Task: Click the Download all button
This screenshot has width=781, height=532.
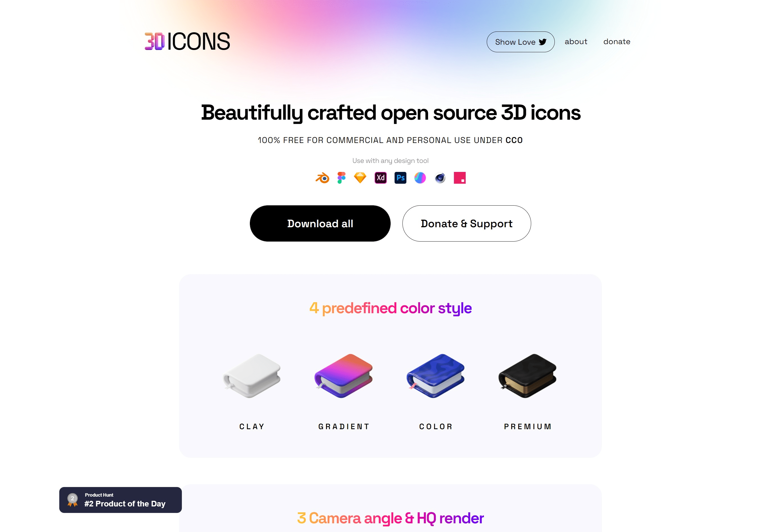Action: [x=320, y=223]
